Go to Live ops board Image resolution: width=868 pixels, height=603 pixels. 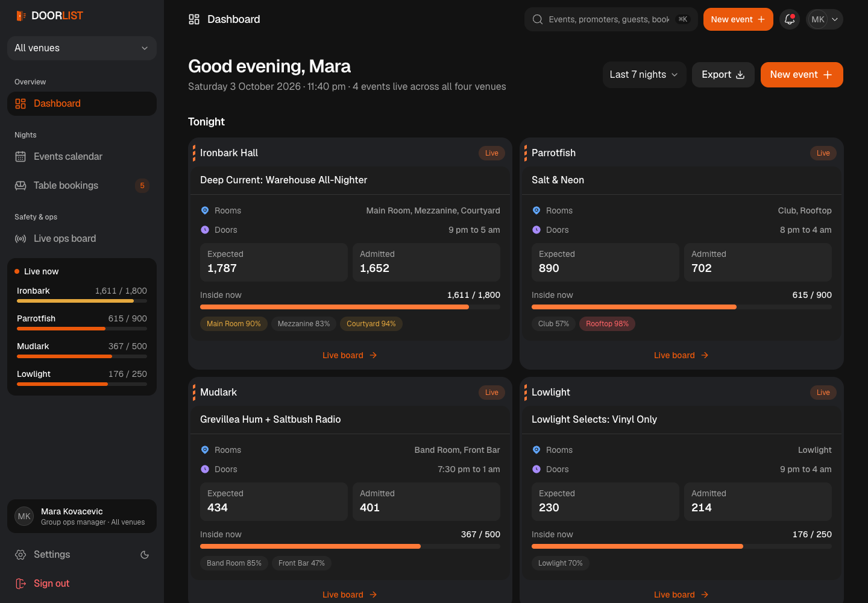[x=82, y=239]
